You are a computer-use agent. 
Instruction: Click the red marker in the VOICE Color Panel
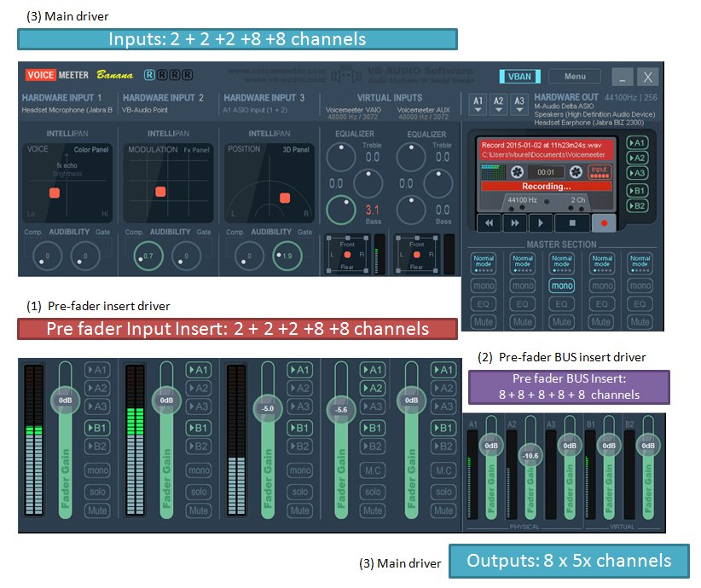(x=55, y=193)
